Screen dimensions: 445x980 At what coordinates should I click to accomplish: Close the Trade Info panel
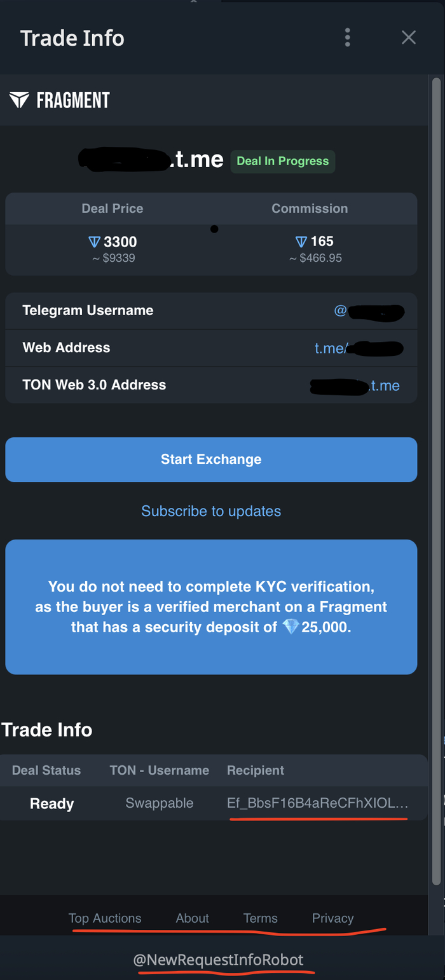click(408, 37)
